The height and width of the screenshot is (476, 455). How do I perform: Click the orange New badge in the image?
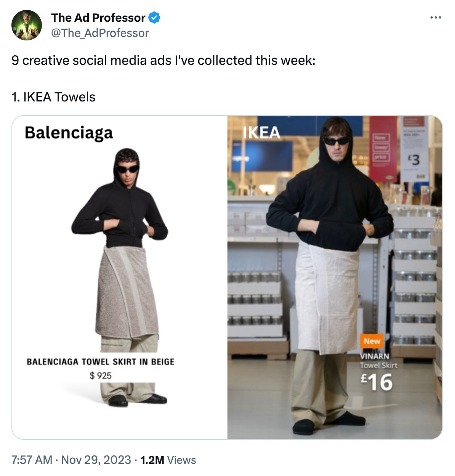click(x=372, y=341)
